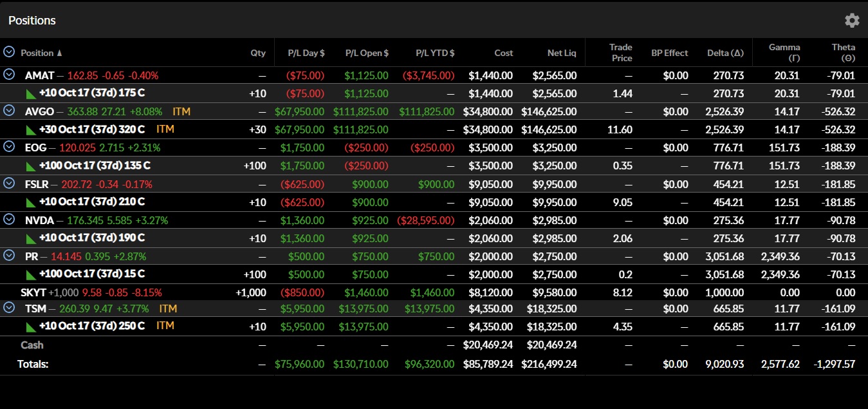Click the ITM tag on AVGO 320 C option
Image resolution: width=868 pixels, height=409 pixels.
165,129
